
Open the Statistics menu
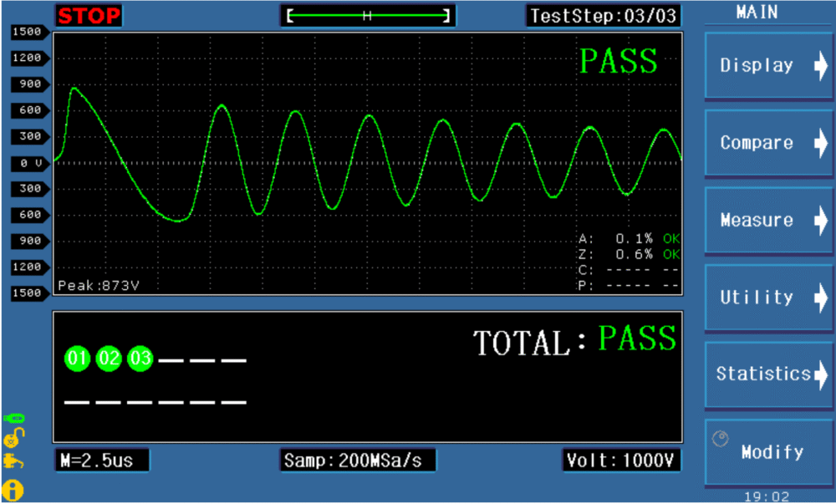(x=769, y=374)
